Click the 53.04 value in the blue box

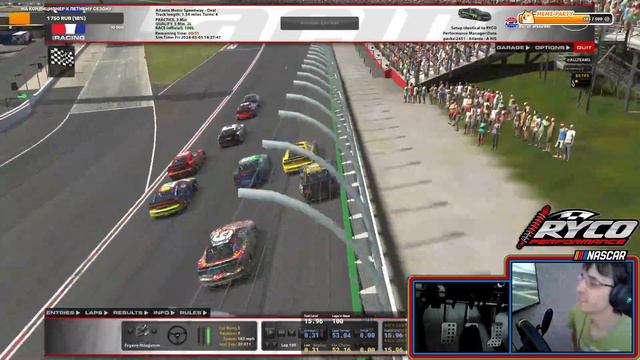pos(341,335)
